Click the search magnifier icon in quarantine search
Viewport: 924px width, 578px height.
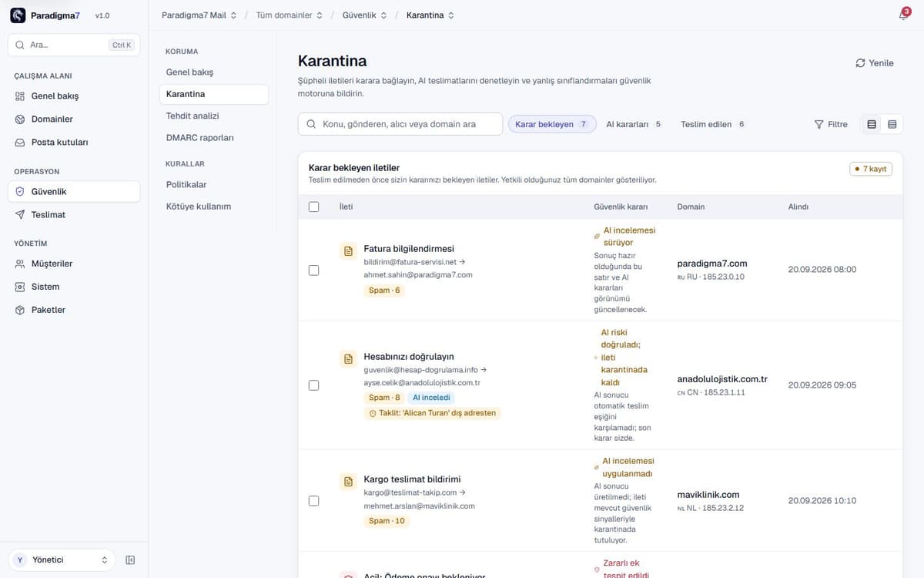(x=312, y=124)
